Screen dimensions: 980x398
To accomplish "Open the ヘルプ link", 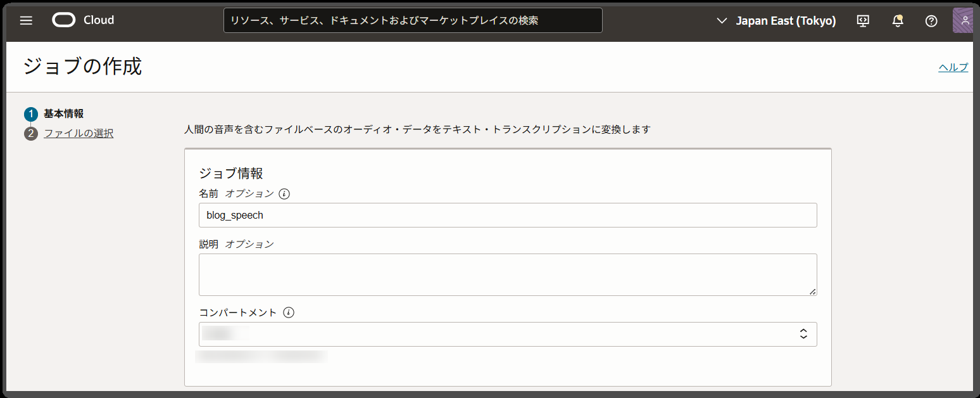I will click(953, 67).
